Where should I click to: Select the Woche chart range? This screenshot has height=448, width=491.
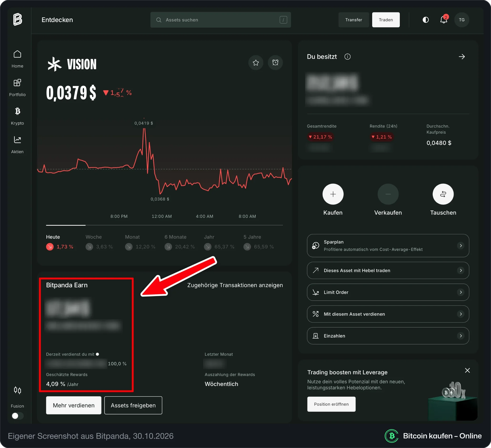[x=99, y=242]
